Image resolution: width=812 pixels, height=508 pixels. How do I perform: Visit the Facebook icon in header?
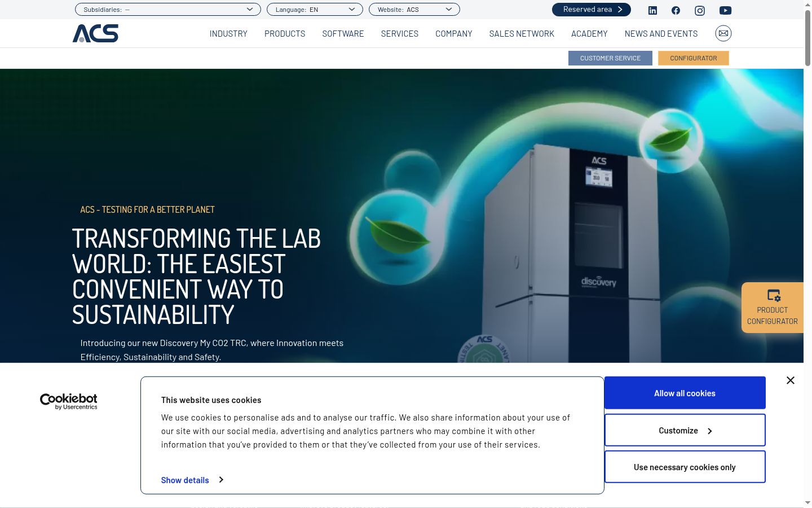pos(676,10)
